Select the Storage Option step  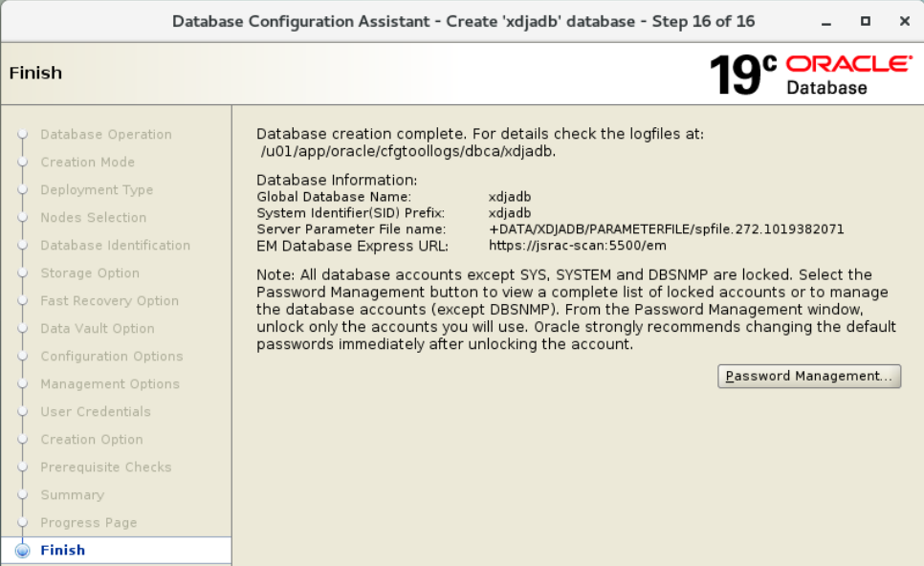coord(90,272)
